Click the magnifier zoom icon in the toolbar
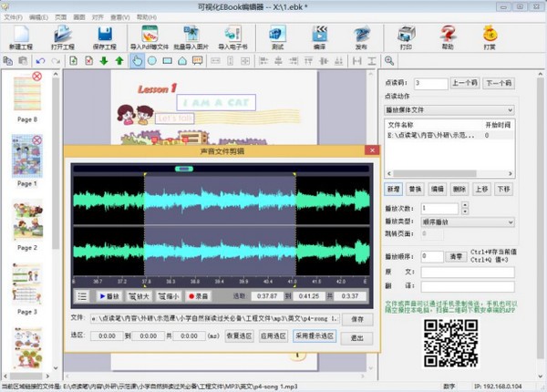547x392 pixels. pyautogui.click(x=388, y=61)
